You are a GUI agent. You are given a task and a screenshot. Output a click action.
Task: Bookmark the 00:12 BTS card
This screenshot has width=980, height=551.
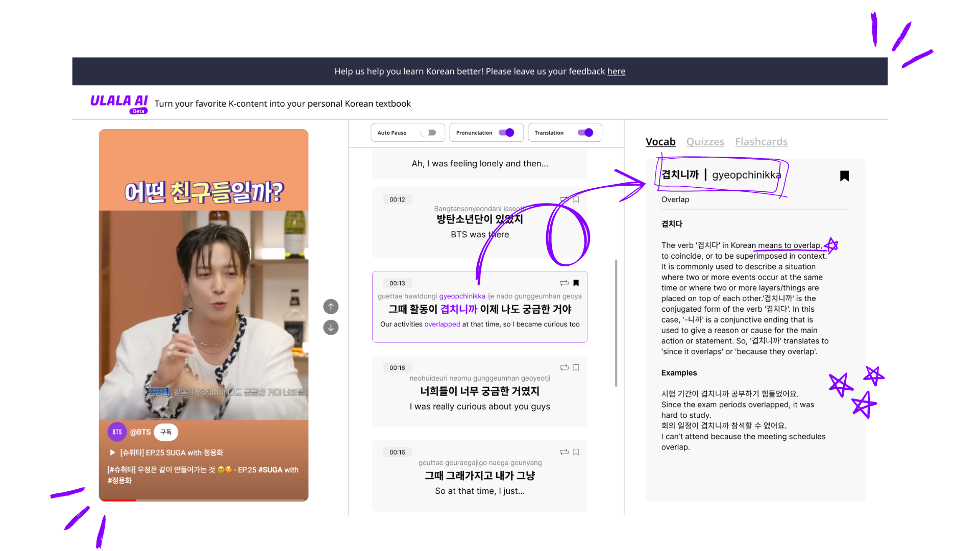576,199
